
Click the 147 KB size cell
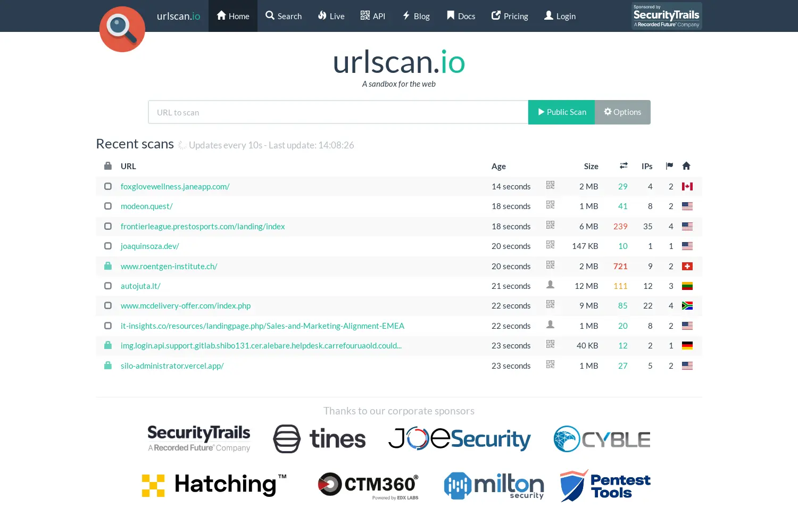pyautogui.click(x=585, y=246)
